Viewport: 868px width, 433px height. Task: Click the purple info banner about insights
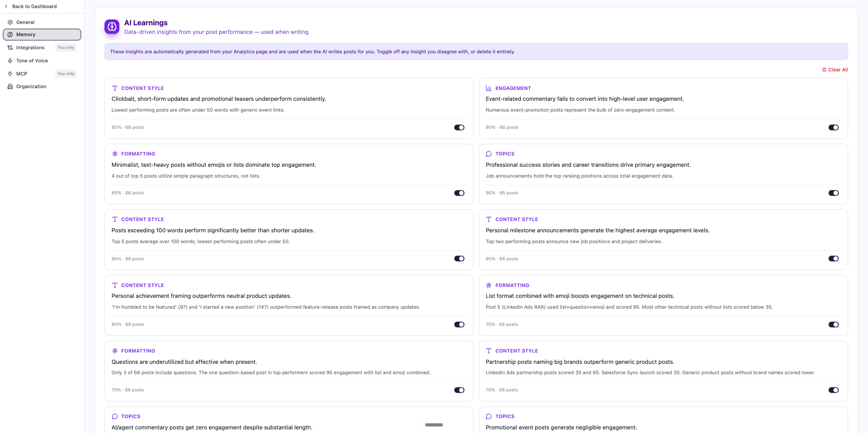point(476,52)
